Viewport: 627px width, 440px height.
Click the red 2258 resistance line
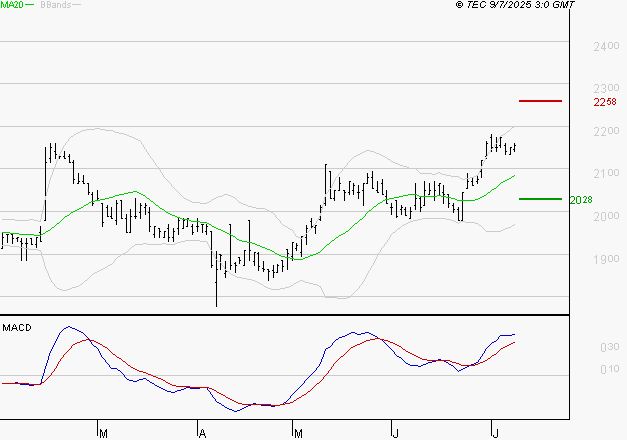pos(540,101)
